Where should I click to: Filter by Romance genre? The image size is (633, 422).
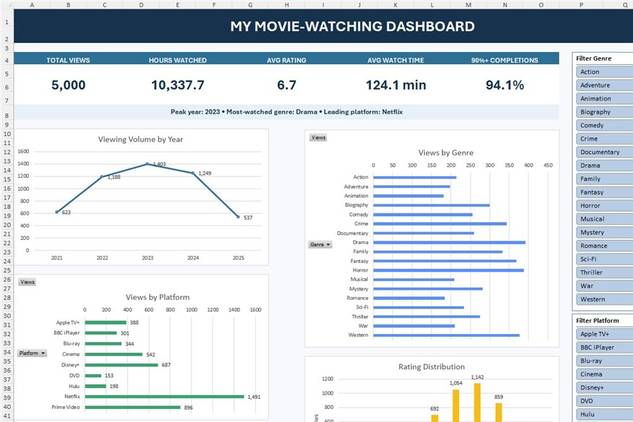point(604,246)
